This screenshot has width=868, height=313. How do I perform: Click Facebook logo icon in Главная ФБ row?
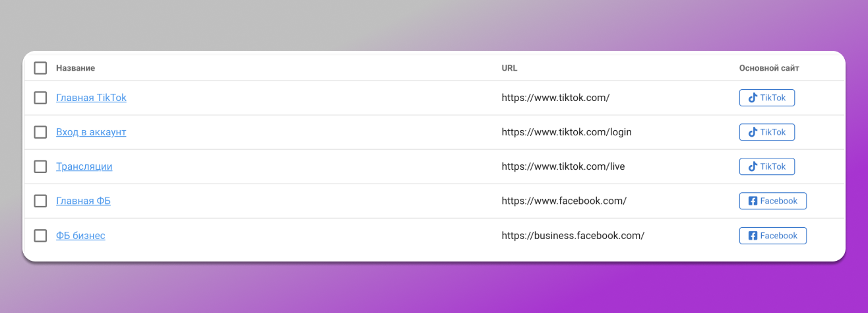753,201
